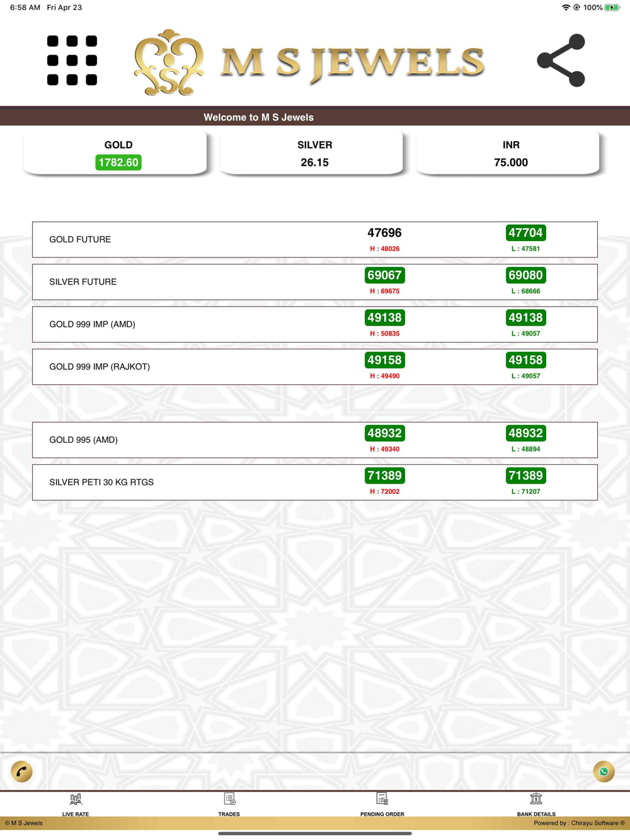The height and width of the screenshot is (840, 630).
Task: Select the SILVER spot rate card
Action: point(312,153)
